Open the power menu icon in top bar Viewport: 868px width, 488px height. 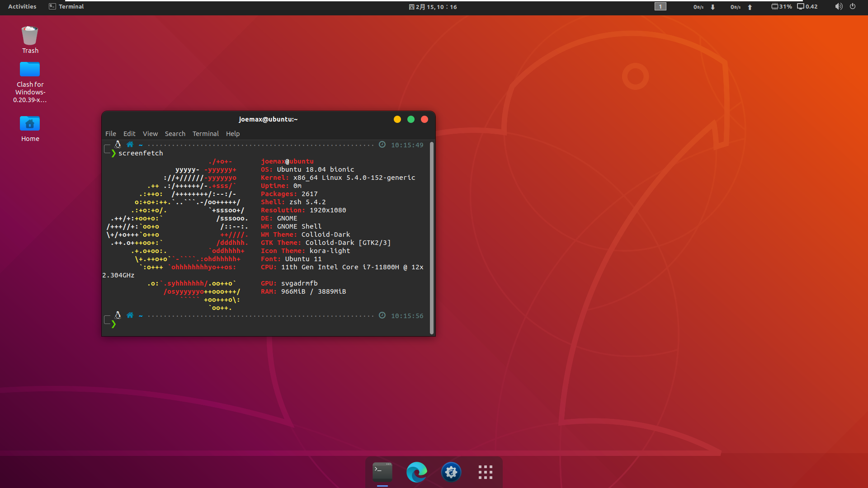[x=853, y=7]
